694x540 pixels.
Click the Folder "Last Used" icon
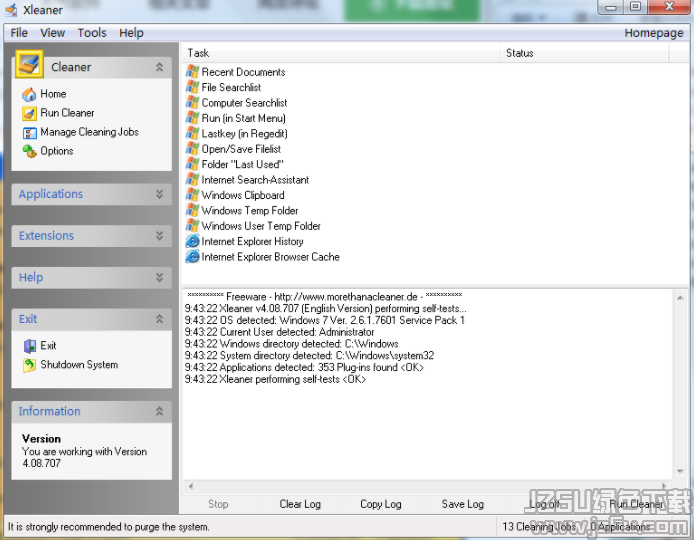[x=192, y=164]
